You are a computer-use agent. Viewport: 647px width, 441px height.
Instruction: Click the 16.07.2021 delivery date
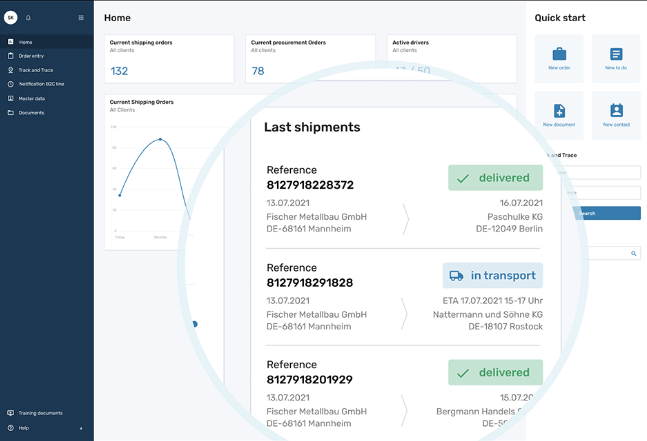[x=521, y=203]
